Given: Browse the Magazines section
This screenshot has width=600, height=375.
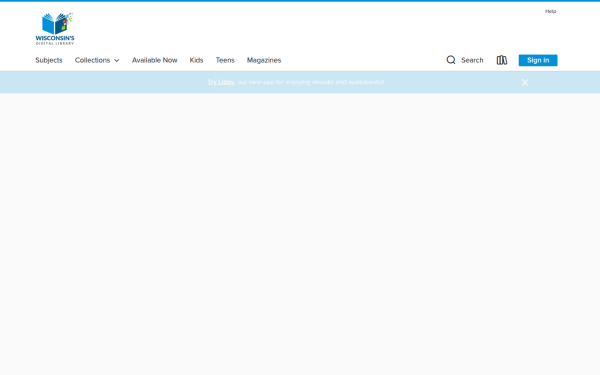Looking at the screenshot, I should (264, 60).
